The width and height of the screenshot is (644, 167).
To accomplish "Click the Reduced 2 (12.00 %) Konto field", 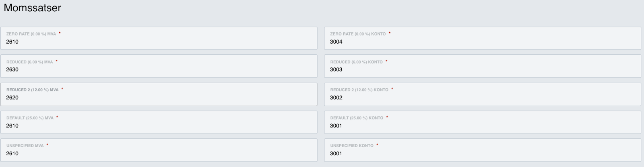I will point(483,94).
